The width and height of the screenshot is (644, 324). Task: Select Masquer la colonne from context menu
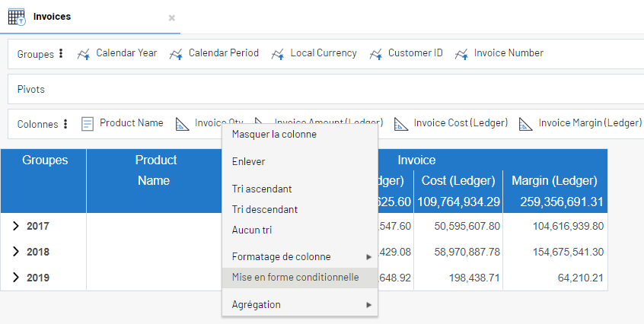coord(274,135)
